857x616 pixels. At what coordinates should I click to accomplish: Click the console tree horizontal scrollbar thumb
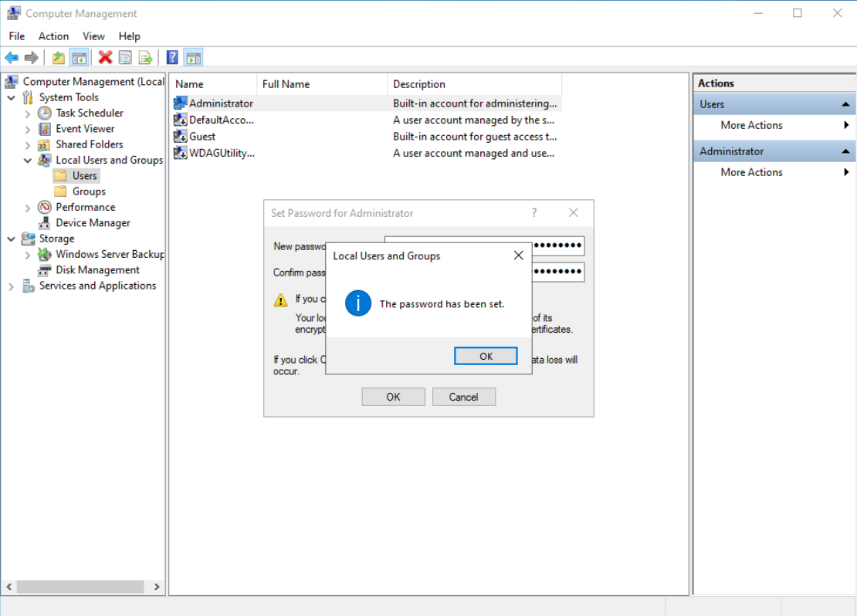coord(80,587)
